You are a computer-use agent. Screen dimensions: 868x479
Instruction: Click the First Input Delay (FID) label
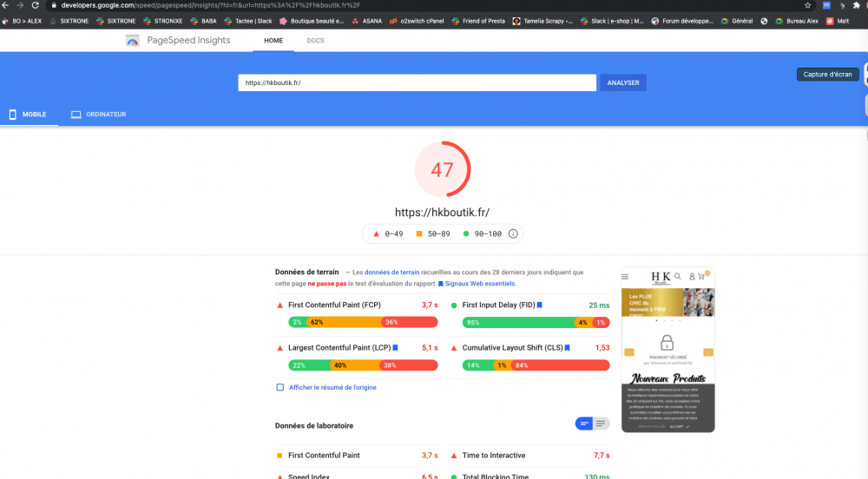pos(498,305)
